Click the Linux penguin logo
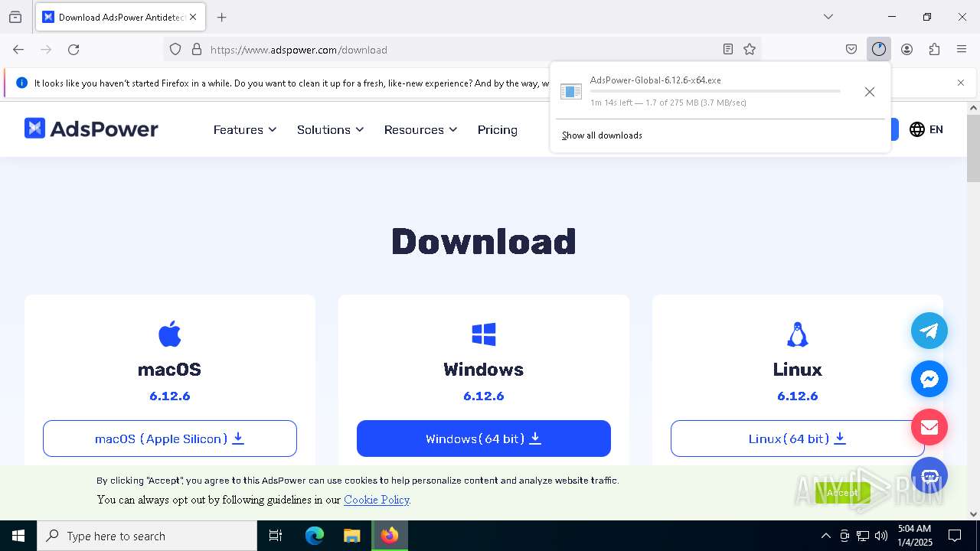The width and height of the screenshot is (980, 551). click(x=798, y=334)
